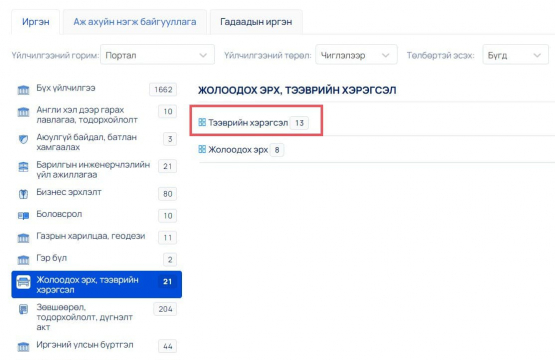The height and width of the screenshot is (360, 555).
Task: Select the Бизнес эрхлэлт category
Action: pyautogui.click(x=69, y=192)
